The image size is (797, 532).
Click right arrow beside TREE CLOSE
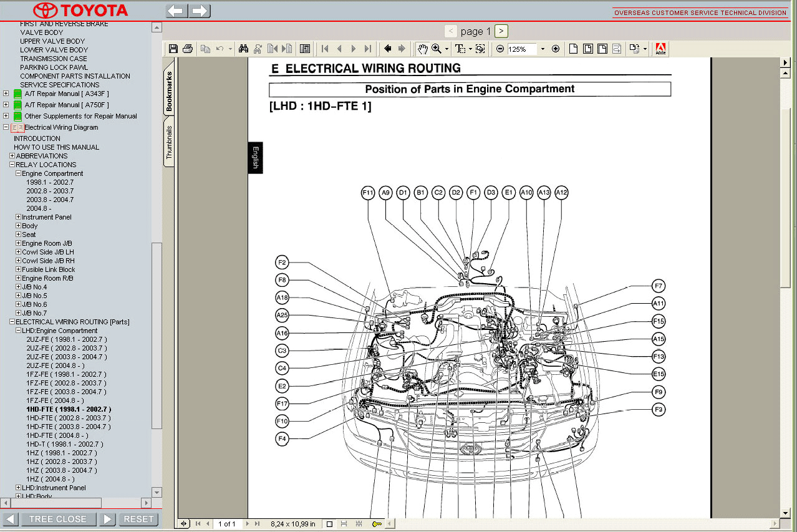(x=107, y=519)
